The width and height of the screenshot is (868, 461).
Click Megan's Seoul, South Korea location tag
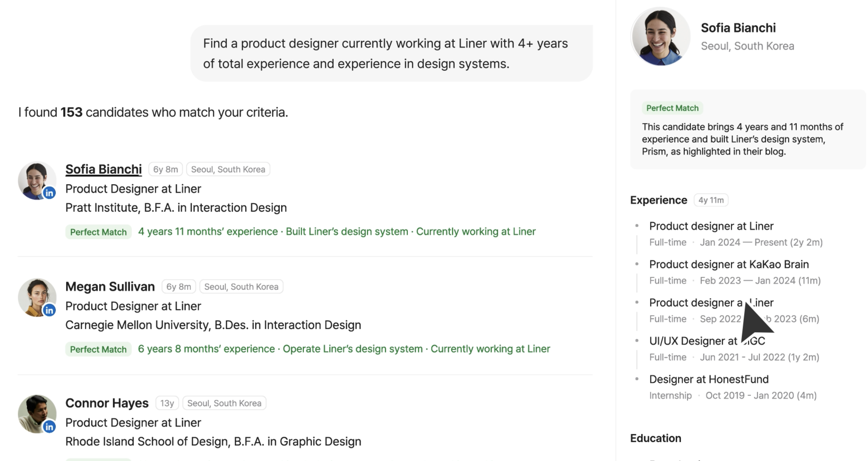[x=241, y=287]
